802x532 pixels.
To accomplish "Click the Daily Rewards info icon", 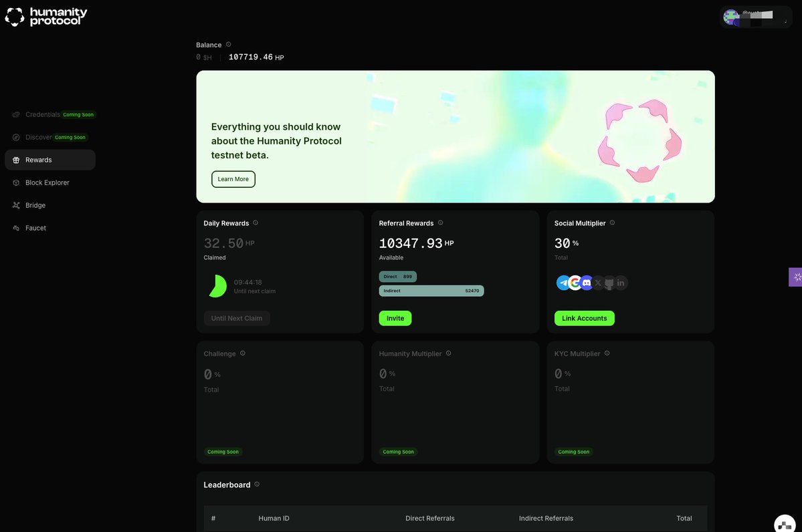I will pyautogui.click(x=256, y=223).
